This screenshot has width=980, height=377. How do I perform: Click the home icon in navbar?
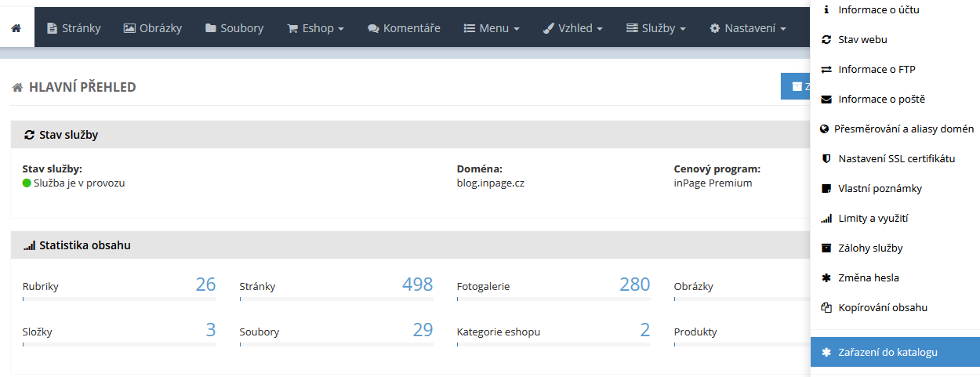coord(16,28)
